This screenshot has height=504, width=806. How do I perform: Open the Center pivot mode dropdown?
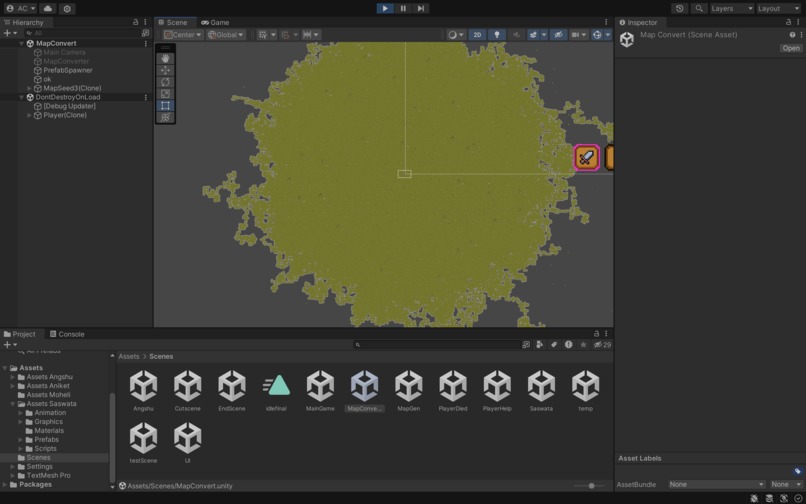point(182,34)
